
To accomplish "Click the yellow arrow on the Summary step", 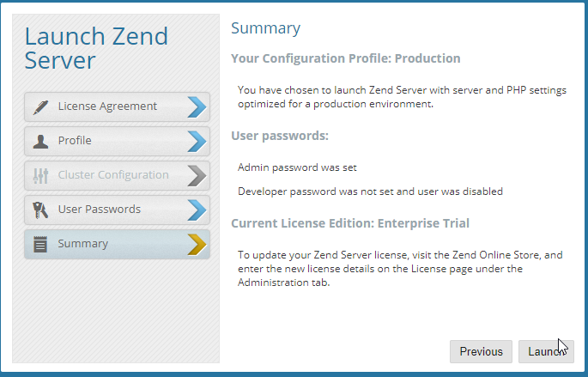I will pyautogui.click(x=197, y=244).
